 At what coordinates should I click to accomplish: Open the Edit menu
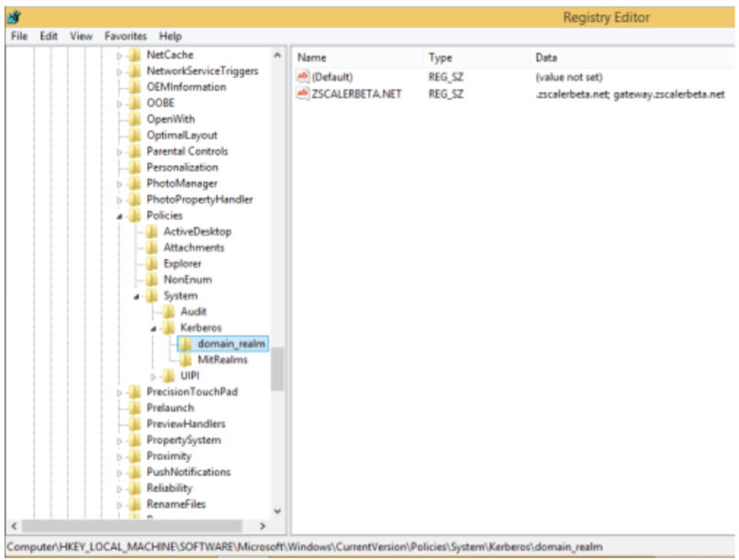click(50, 36)
